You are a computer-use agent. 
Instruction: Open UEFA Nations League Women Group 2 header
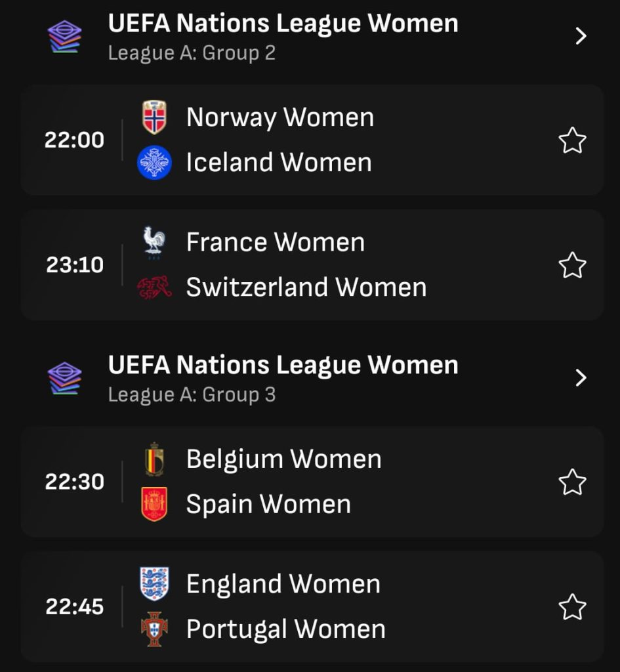(x=312, y=37)
